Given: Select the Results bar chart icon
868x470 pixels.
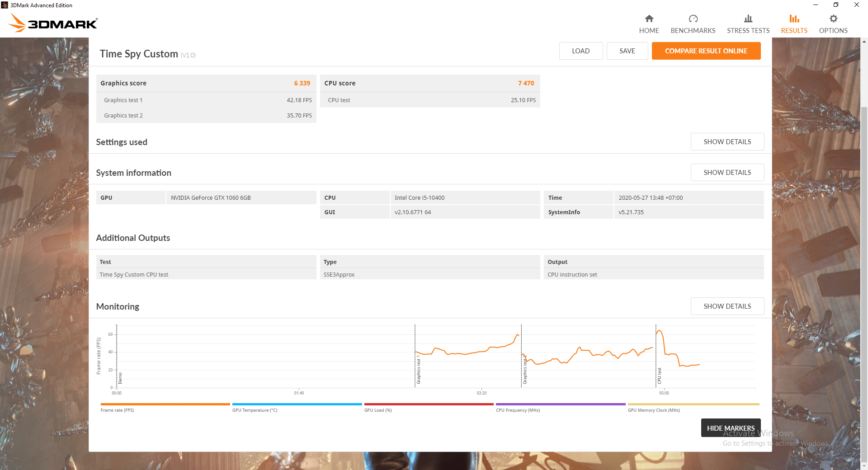Looking at the screenshot, I should click(794, 19).
